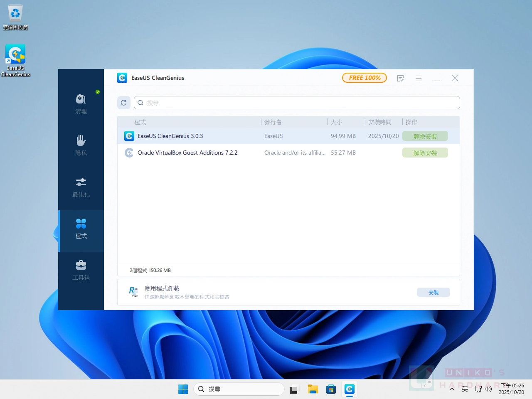The width and height of the screenshot is (532, 399).
Task: Select the 程式 (Programs) sidebar section
Action: [81, 229]
